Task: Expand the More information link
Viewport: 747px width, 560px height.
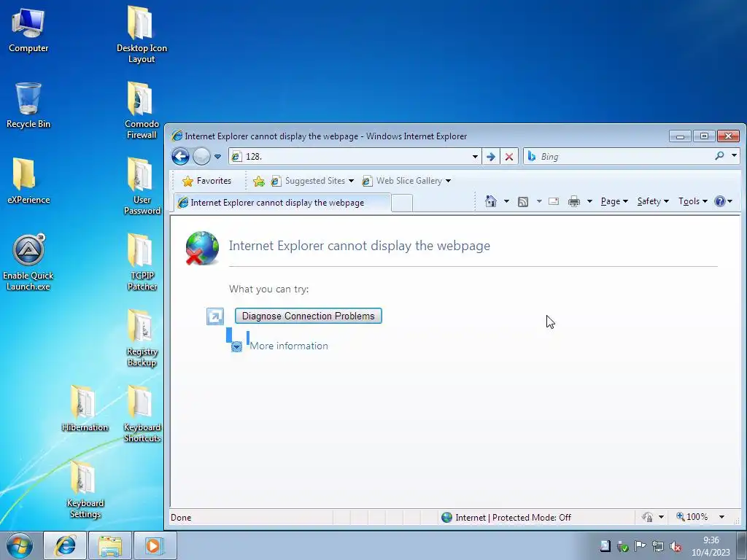Action: 289,346
